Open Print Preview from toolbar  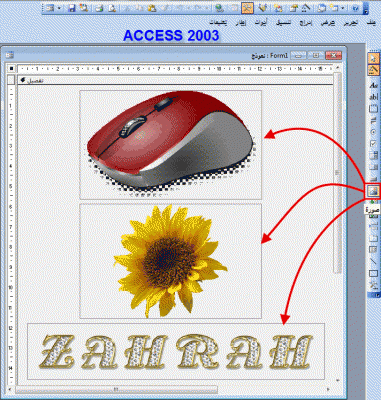click(112, 8)
